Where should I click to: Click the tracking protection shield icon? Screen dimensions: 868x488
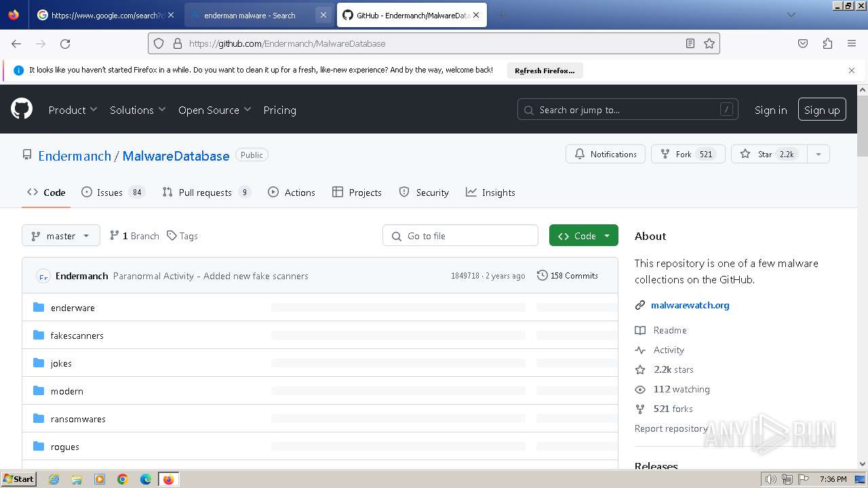pyautogui.click(x=159, y=43)
